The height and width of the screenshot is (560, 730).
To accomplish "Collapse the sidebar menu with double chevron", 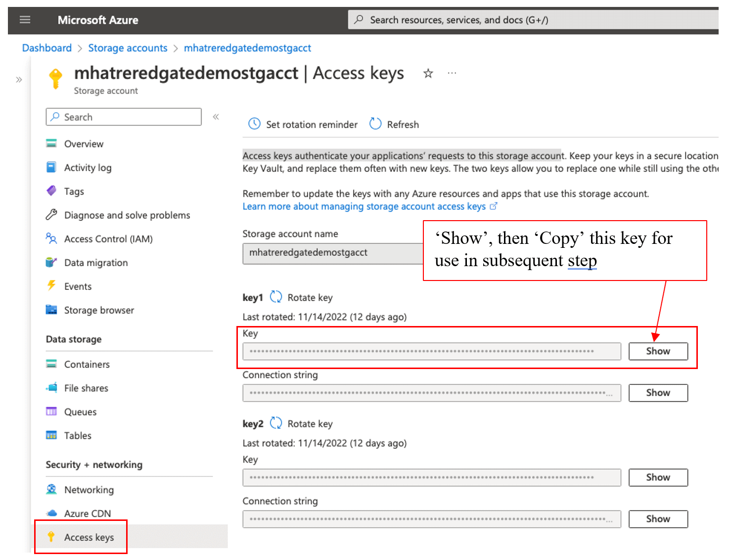I will (216, 117).
